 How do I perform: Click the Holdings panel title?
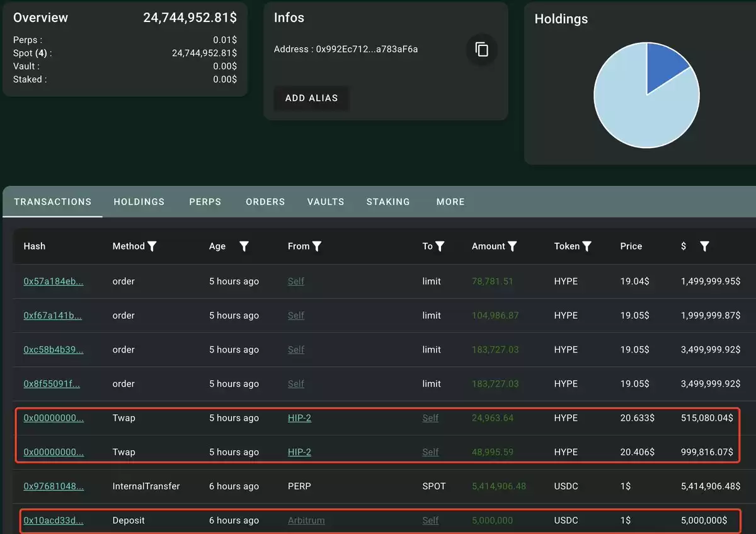(x=561, y=19)
